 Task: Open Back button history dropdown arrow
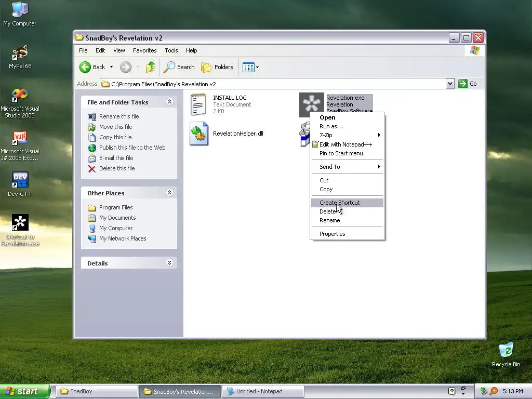[111, 67]
